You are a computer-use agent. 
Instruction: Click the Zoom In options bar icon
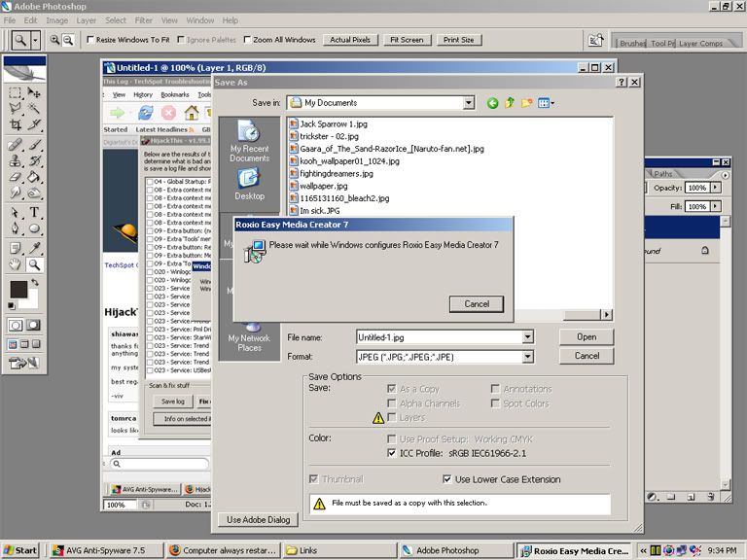(54, 40)
